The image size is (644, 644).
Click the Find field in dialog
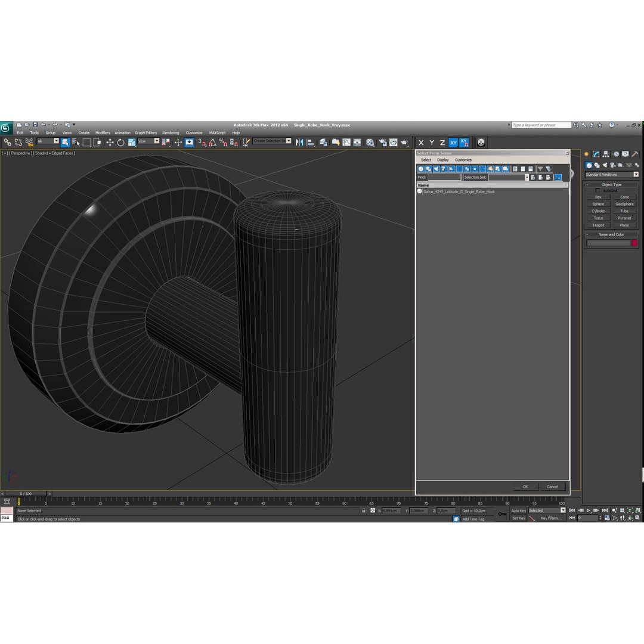(x=444, y=178)
